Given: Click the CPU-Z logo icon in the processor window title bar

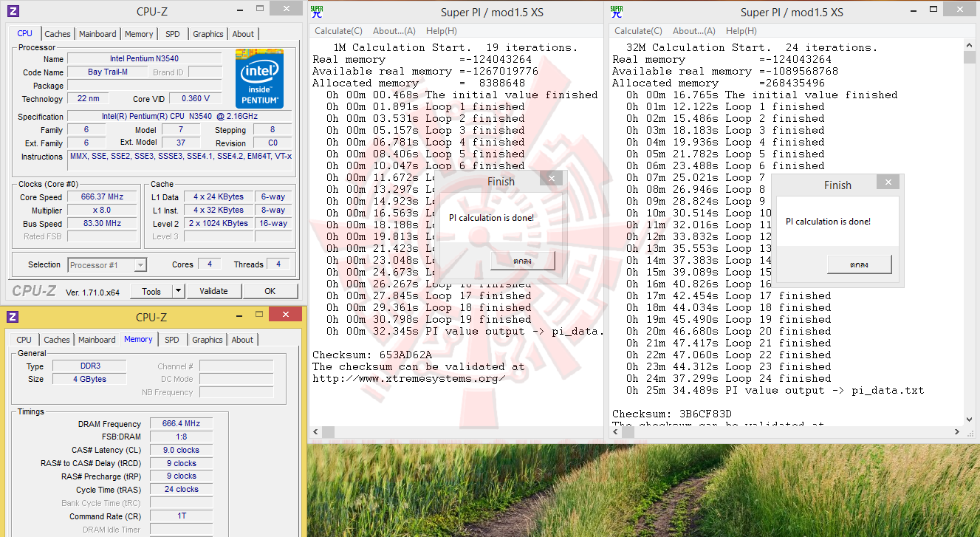Looking at the screenshot, I should 13,11.
